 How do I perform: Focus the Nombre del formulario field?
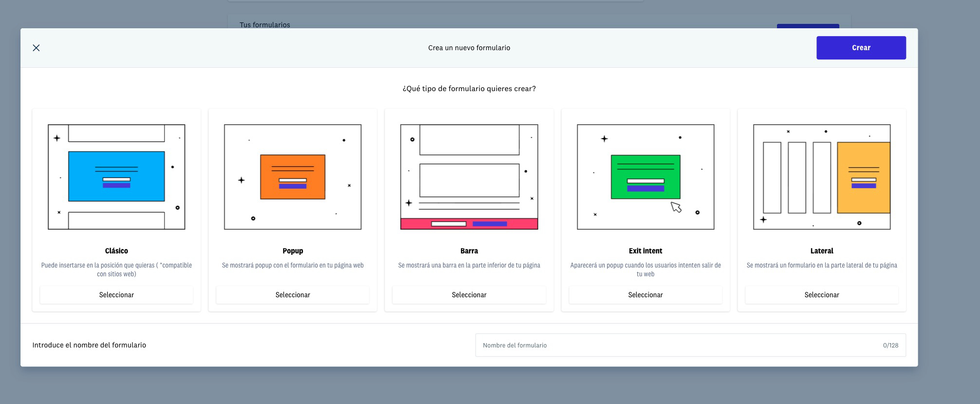pyautogui.click(x=682, y=345)
